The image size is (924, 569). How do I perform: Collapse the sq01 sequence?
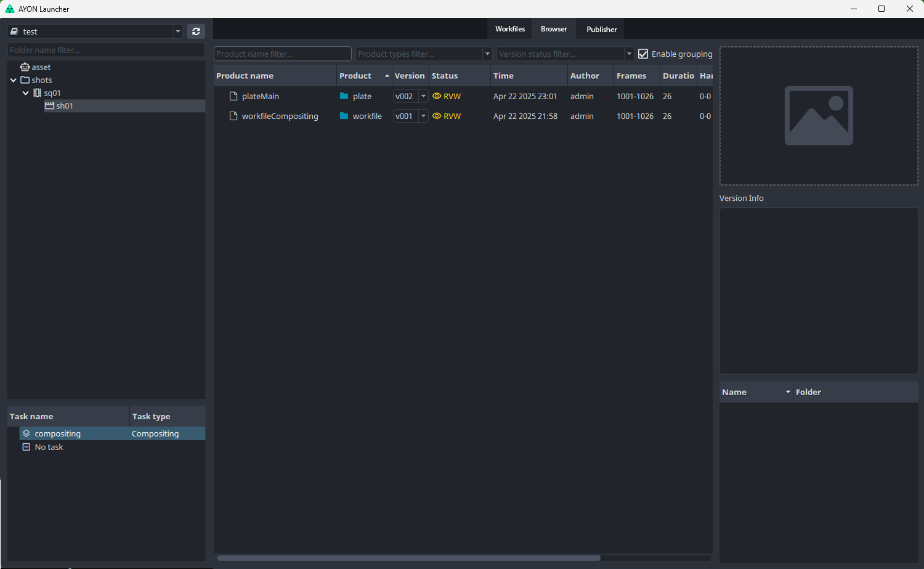point(26,93)
